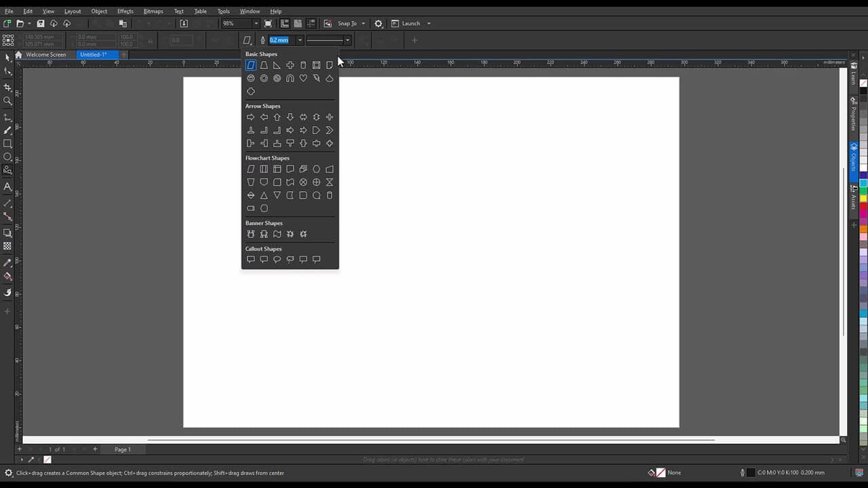This screenshot has height=488, width=868.
Task: Open the Launch dropdown
Action: point(429,24)
